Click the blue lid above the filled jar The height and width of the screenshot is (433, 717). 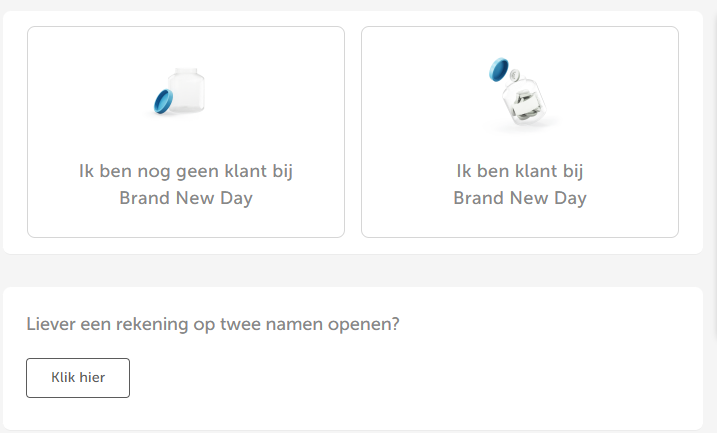point(498,69)
